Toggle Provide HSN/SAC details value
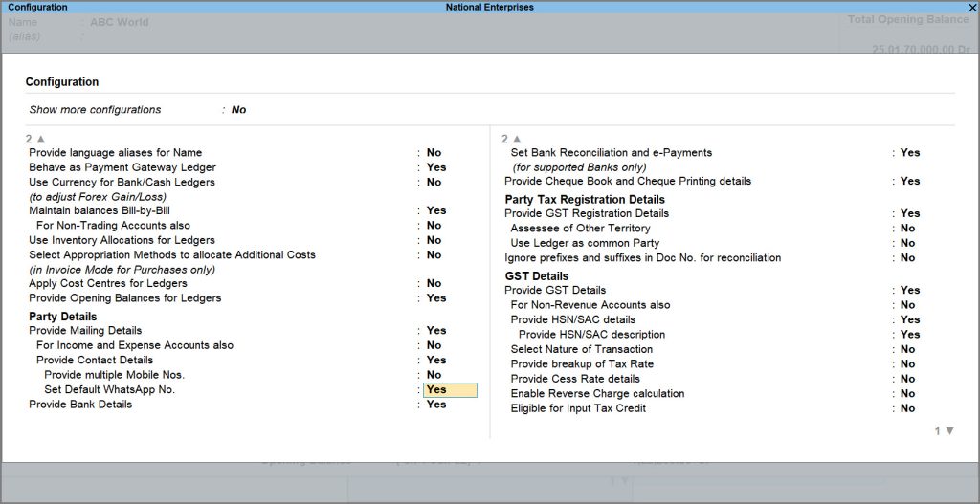The height and width of the screenshot is (504, 980). [910, 319]
